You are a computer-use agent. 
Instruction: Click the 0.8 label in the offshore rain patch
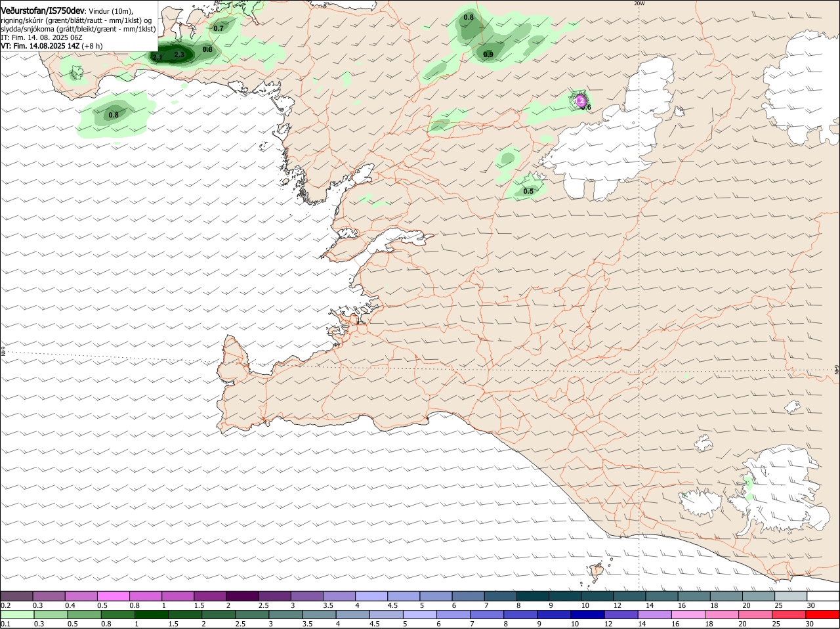(x=114, y=115)
